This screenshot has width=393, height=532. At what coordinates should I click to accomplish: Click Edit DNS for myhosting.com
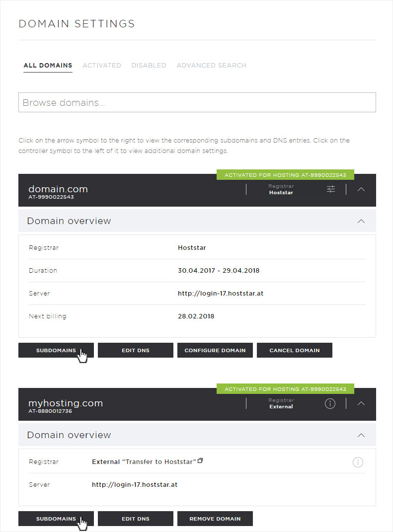click(x=136, y=519)
